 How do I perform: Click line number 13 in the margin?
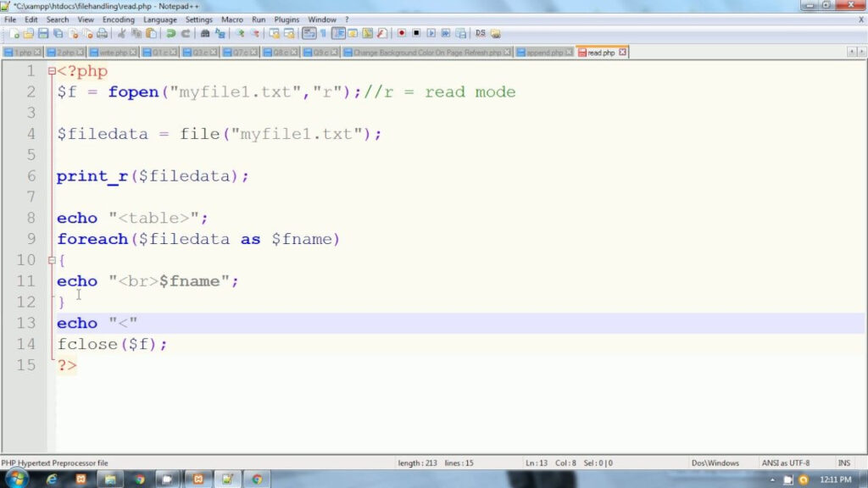click(26, 323)
